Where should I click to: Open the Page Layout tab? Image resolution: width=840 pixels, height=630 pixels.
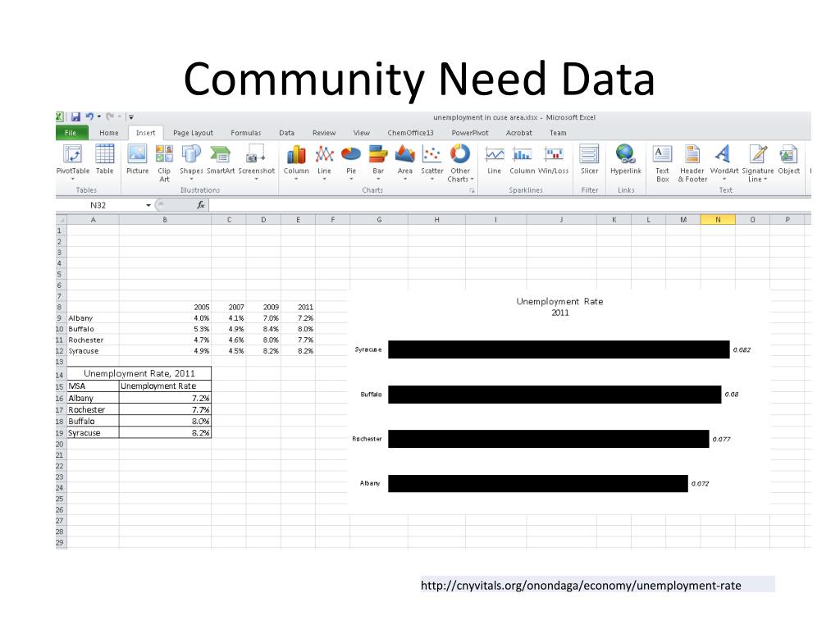click(193, 133)
